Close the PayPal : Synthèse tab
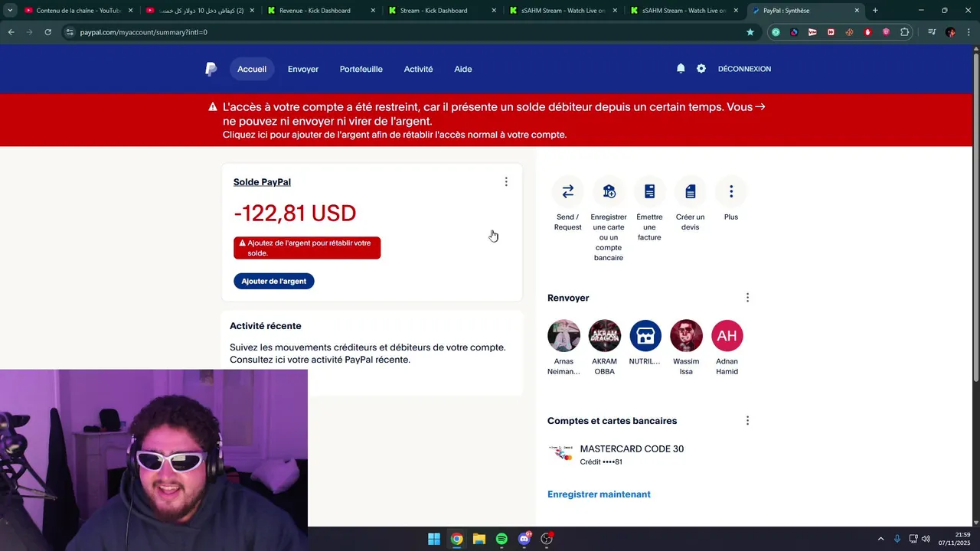Viewport: 980px width, 551px height. pos(857,11)
